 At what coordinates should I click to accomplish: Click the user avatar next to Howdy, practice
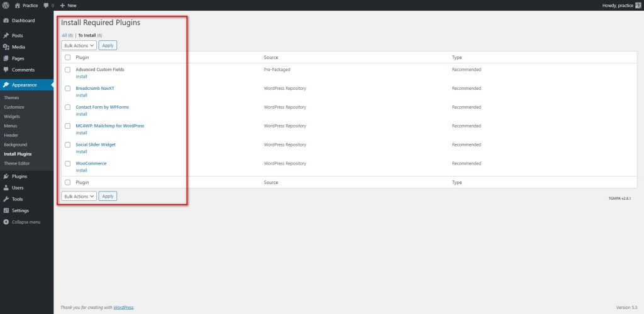(x=638, y=5)
